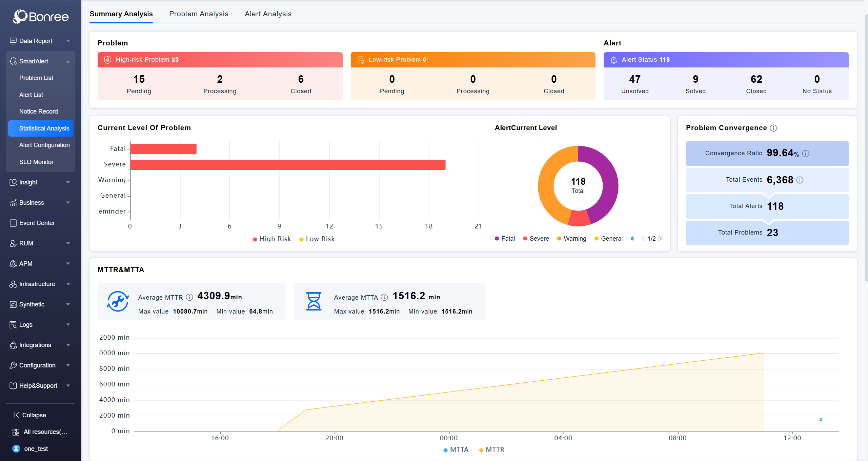Open the Alert Analysis tab
868x461 pixels.
click(x=268, y=14)
